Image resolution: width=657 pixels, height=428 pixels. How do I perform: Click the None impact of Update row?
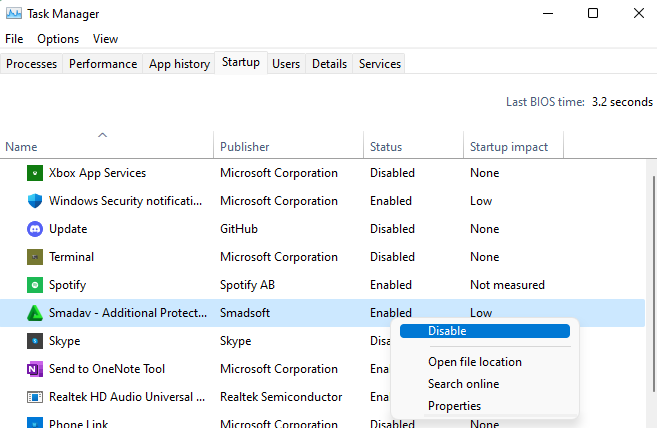pos(485,229)
